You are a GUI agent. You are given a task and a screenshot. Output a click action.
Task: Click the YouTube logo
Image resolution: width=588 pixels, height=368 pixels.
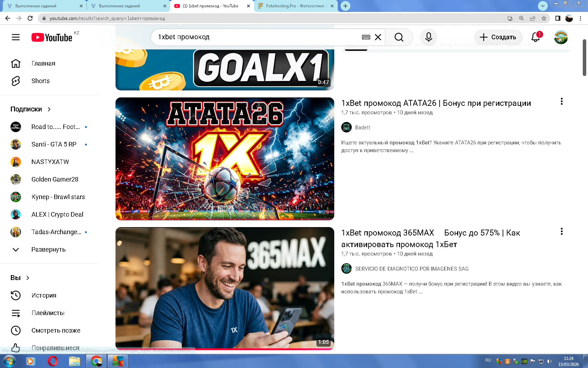click(x=52, y=38)
